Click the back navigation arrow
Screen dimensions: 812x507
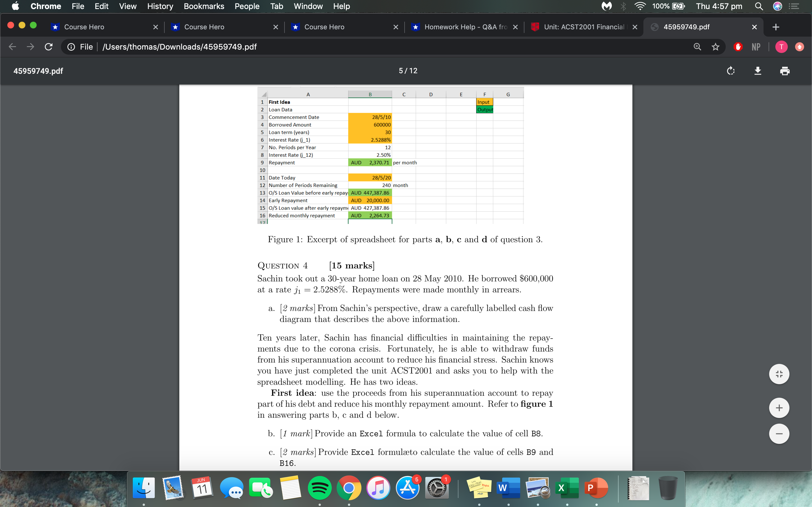[x=12, y=46]
